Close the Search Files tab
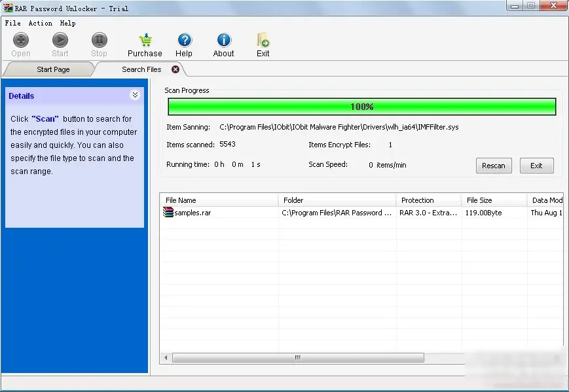 [174, 69]
